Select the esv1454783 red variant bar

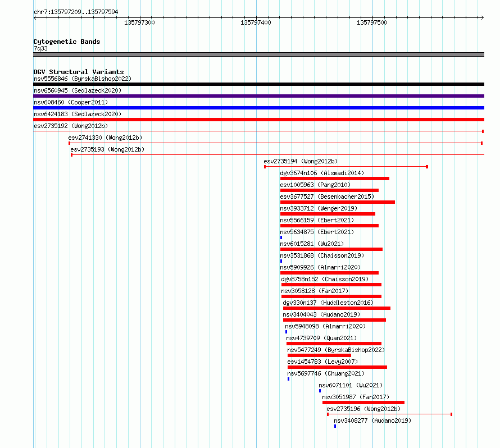[x=338, y=367]
